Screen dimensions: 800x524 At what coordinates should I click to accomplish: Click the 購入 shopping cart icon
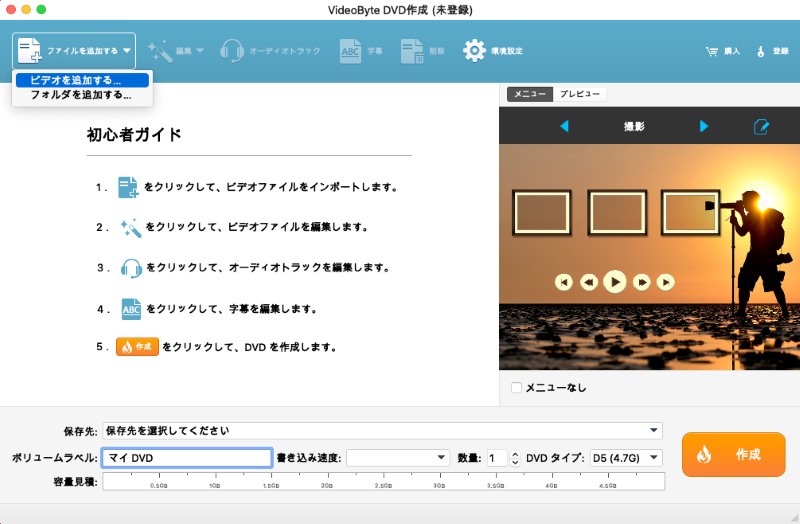pyautogui.click(x=712, y=51)
